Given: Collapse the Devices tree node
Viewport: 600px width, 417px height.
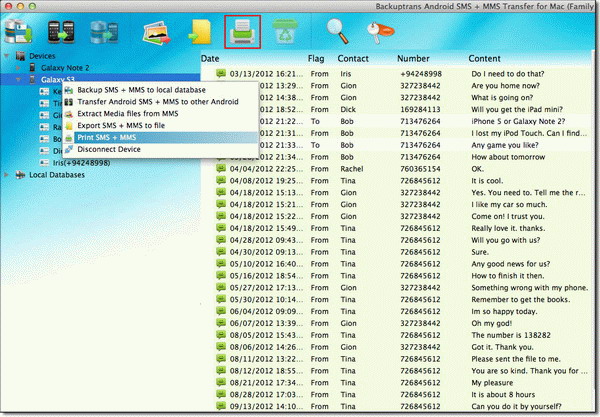Looking at the screenshot, I should click(8, 57).
